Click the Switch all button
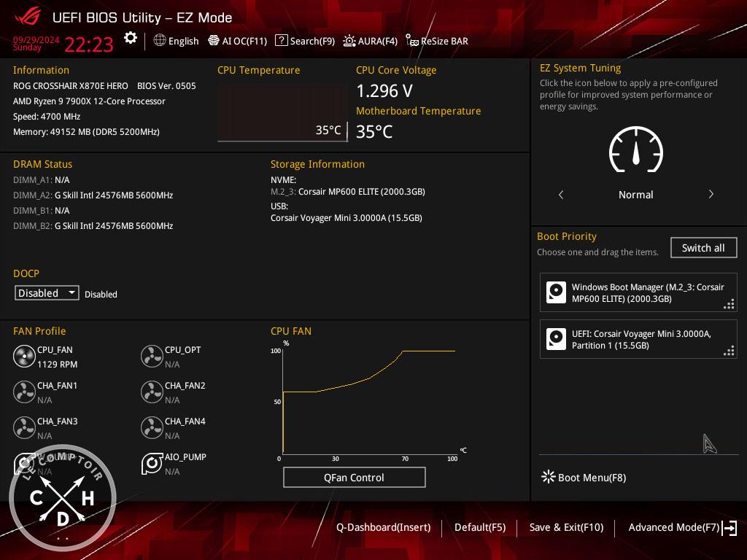 [x=703, y=248]
